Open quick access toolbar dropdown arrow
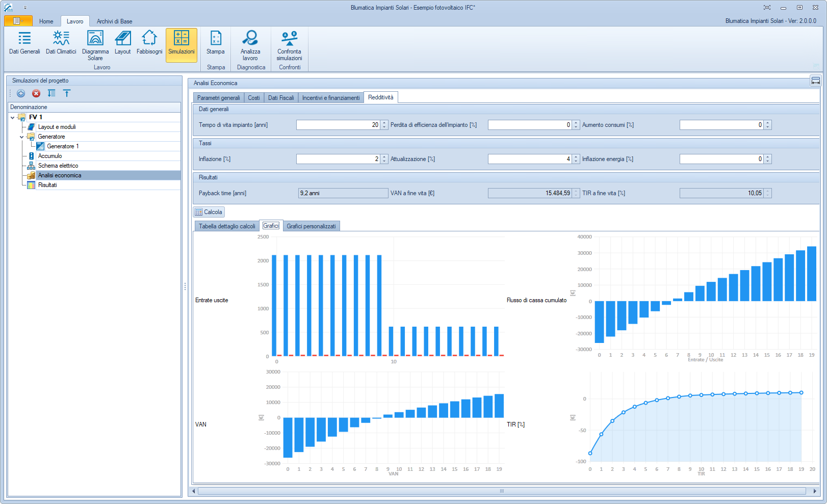 (25, 8)
